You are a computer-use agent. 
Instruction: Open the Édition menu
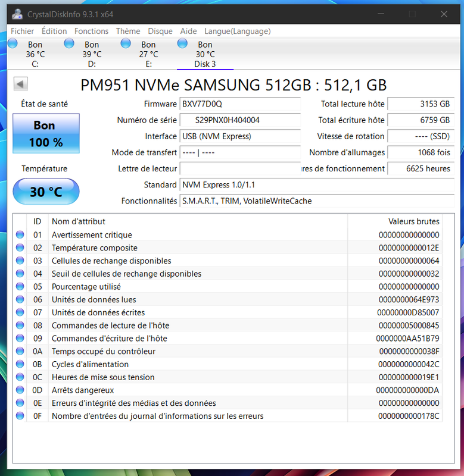click(54, 31)
